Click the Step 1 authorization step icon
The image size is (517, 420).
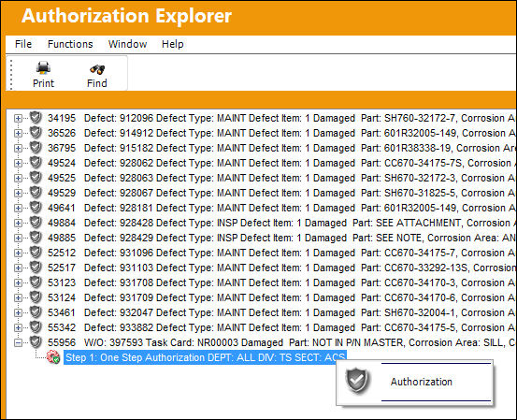(x=53, y=357)
